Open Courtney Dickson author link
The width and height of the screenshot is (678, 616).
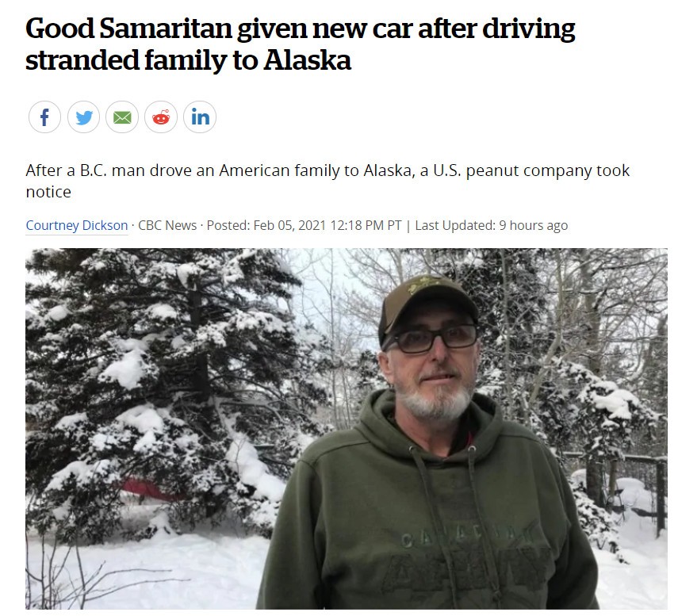(x=77, y=225)
